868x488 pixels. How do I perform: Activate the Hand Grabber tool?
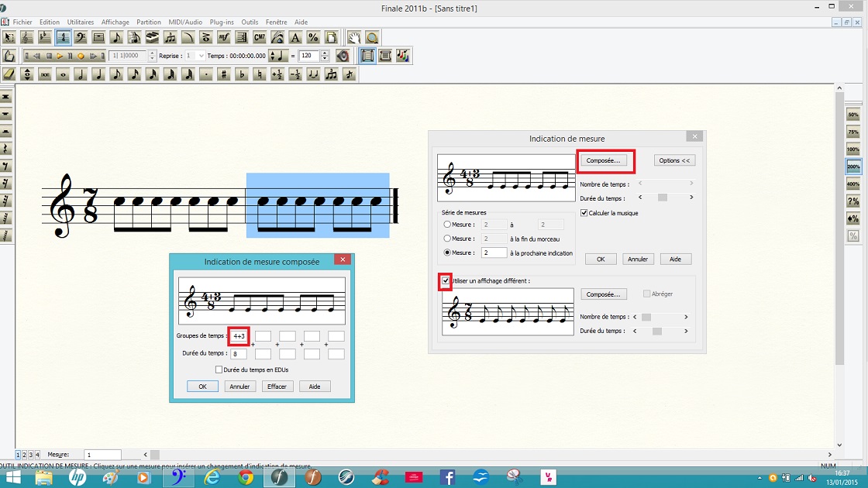[354, 37]
